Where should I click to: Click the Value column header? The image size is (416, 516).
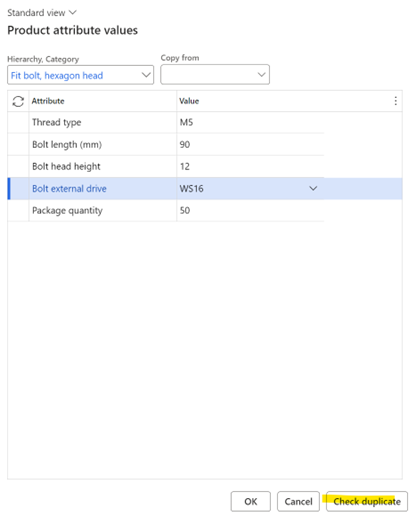pyautogui.click(x=189, y=101)
